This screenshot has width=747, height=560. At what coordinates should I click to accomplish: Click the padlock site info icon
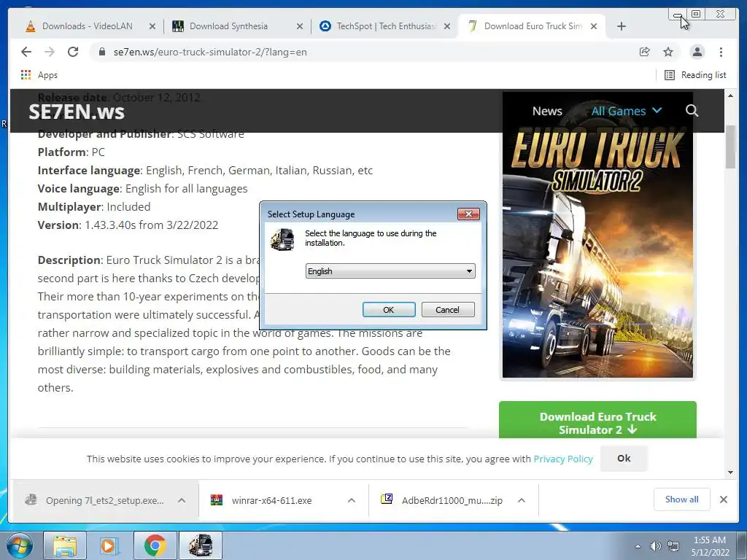101,52
